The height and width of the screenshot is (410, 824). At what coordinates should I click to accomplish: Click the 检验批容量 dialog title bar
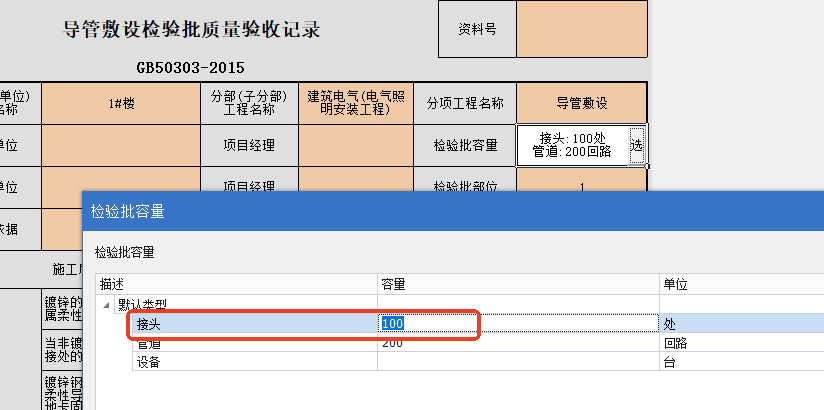453,211
